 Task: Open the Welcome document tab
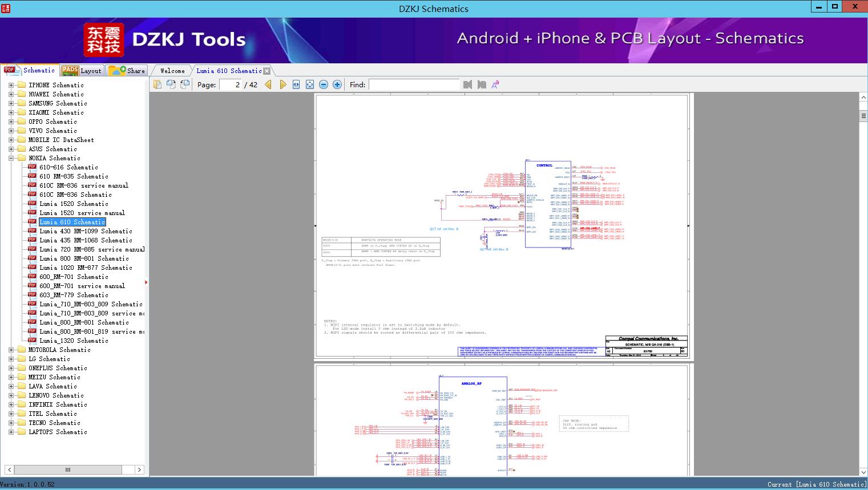pyautogui.click(x=172, y=71)
